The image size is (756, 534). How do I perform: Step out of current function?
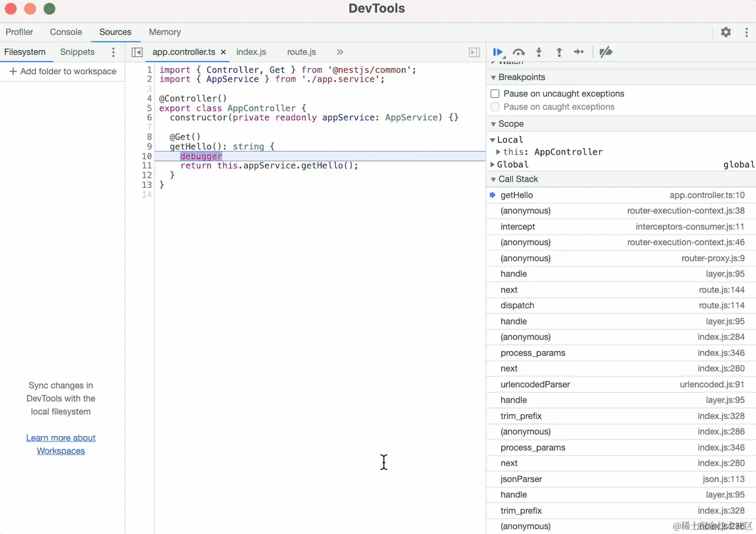pyautogui.click(x=559, y=52)
